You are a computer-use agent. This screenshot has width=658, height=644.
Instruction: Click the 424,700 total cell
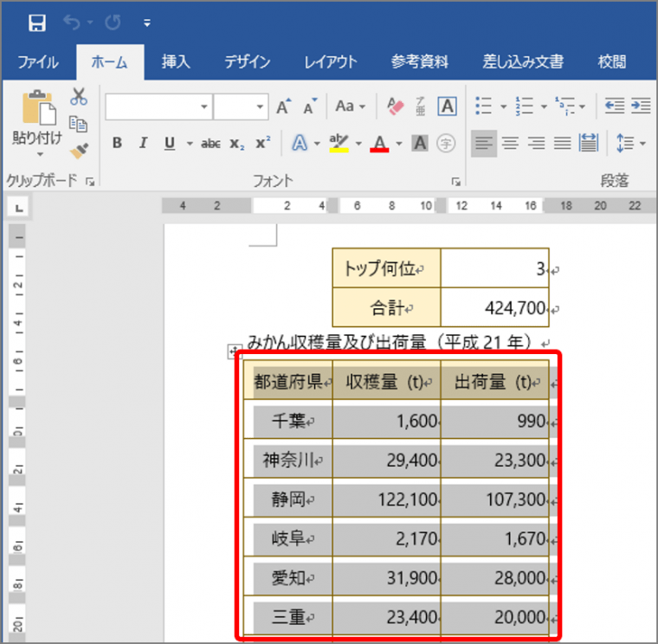point(494,307)
